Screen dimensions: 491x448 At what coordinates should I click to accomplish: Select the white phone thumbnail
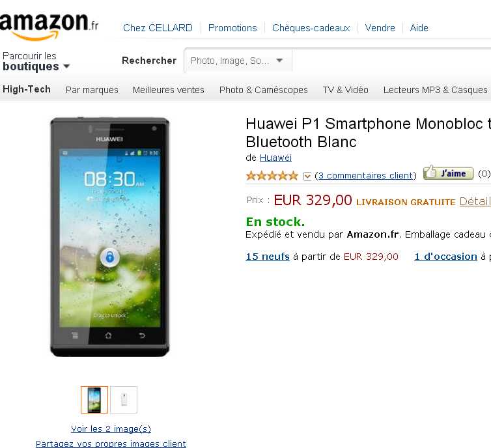(124, 399)
